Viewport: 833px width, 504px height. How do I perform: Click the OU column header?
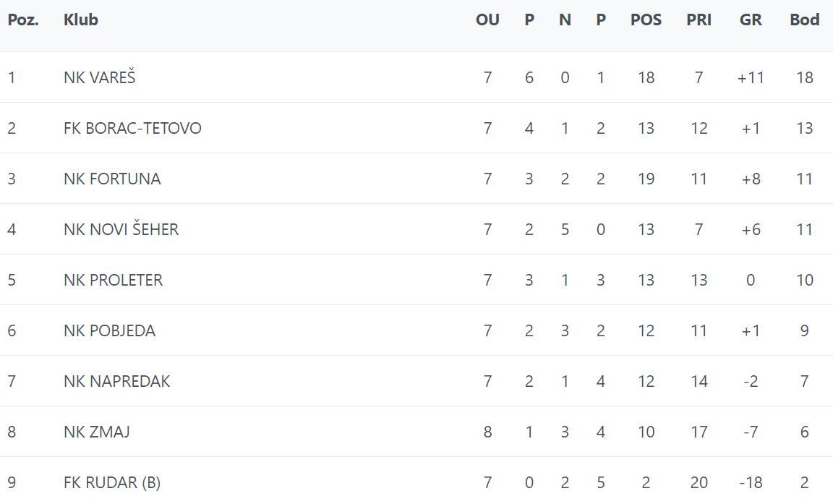tap(487, 20)
